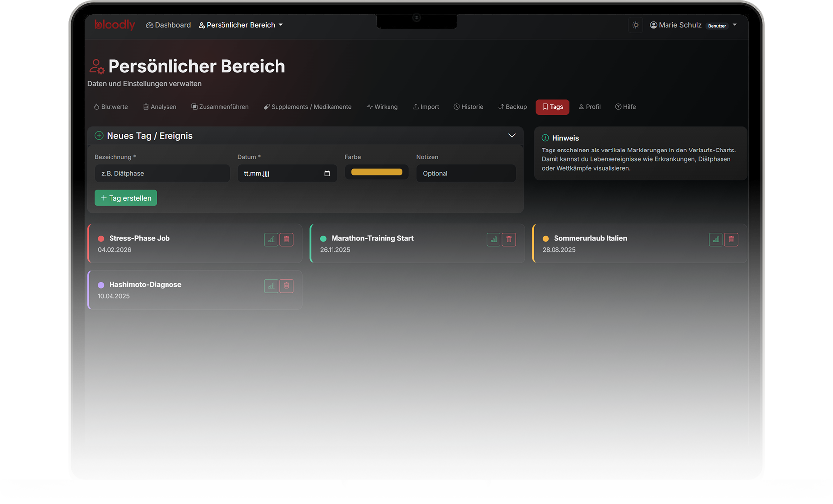Show chart for Marathon-Training Start tag
The width and height of the screenshot is (833, 504).
pos(494,240)
